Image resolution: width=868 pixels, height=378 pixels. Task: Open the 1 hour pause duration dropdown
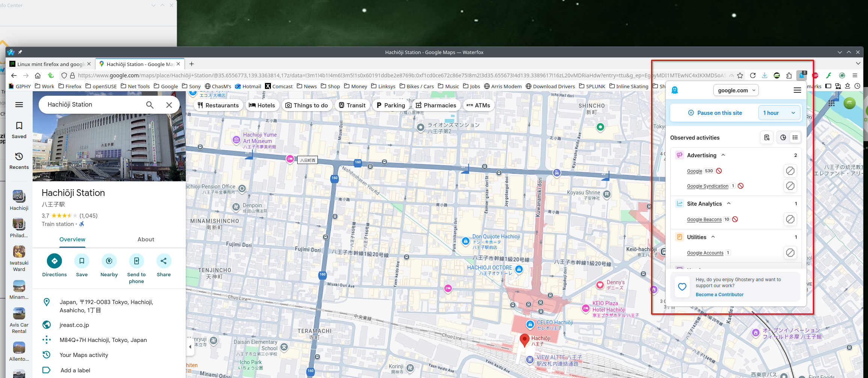(779, 113)
